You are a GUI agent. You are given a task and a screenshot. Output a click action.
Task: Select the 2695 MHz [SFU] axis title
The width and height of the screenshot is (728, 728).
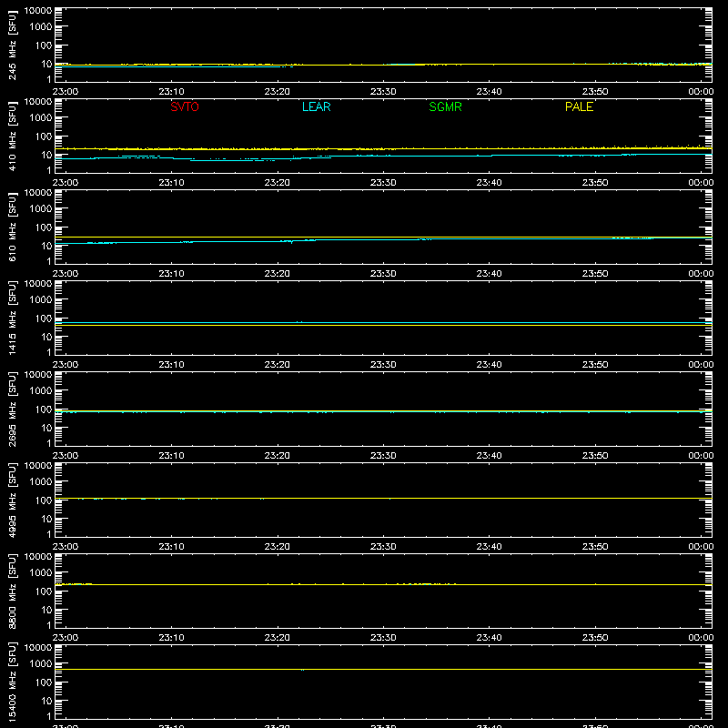pos(12,409)
